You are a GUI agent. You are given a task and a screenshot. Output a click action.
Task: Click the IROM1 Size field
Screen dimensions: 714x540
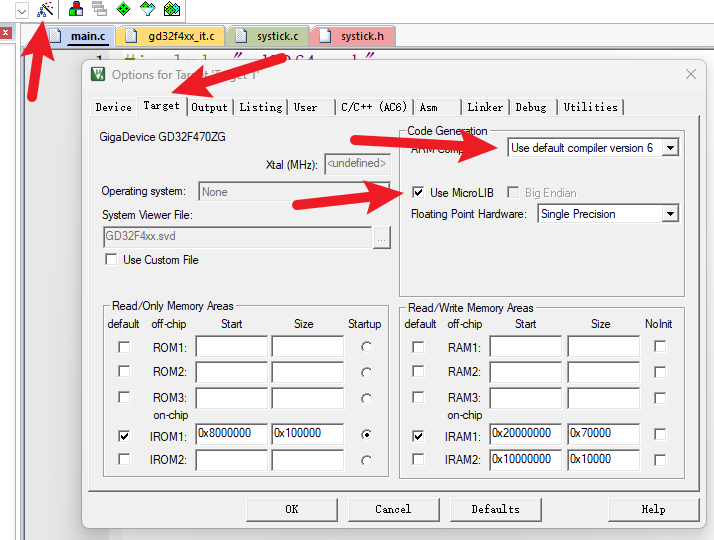click(x=307, y=434)
